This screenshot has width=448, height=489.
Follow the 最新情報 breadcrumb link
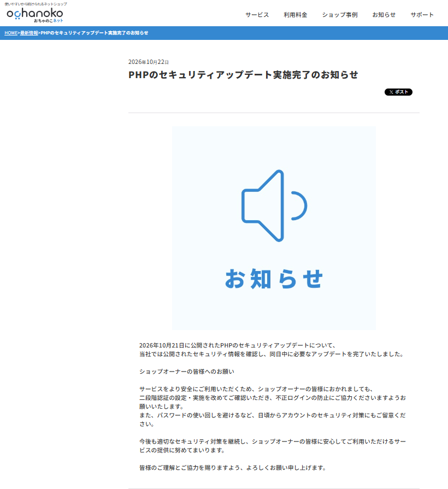tap(29, 33)
